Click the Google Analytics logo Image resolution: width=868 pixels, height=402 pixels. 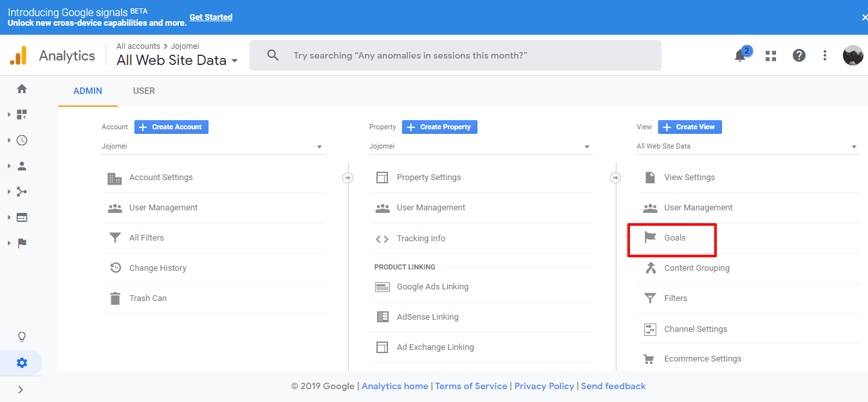pyautogui.click(x=19, y=55)
